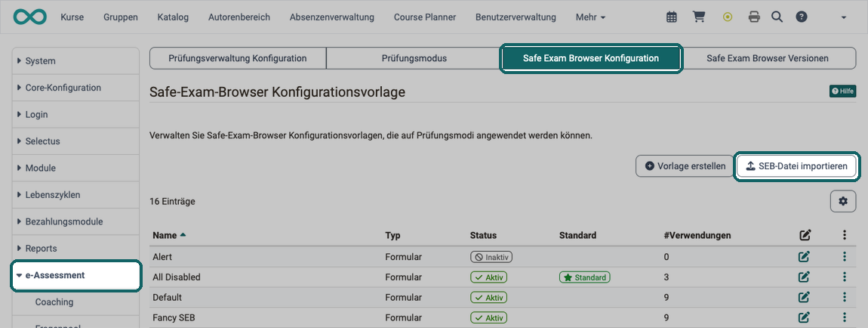
Task: Click Aktiv badge in Fancy SEB row
Action: 489,318
